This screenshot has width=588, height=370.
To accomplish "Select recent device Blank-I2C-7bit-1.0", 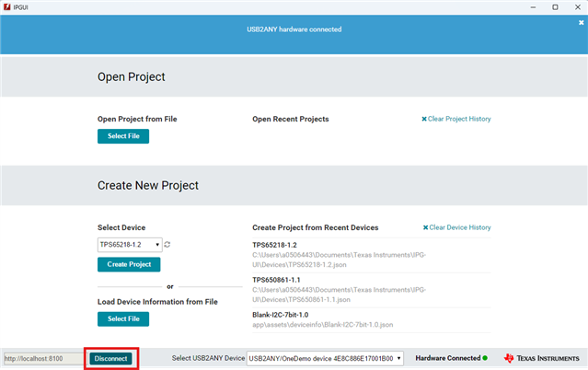I will (280, 315).
